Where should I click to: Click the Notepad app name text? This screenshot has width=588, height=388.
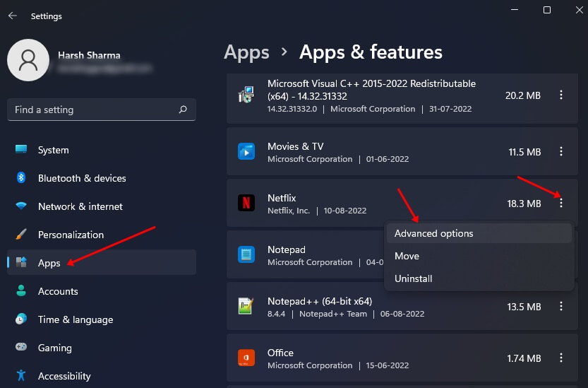[x=287, y=249]
